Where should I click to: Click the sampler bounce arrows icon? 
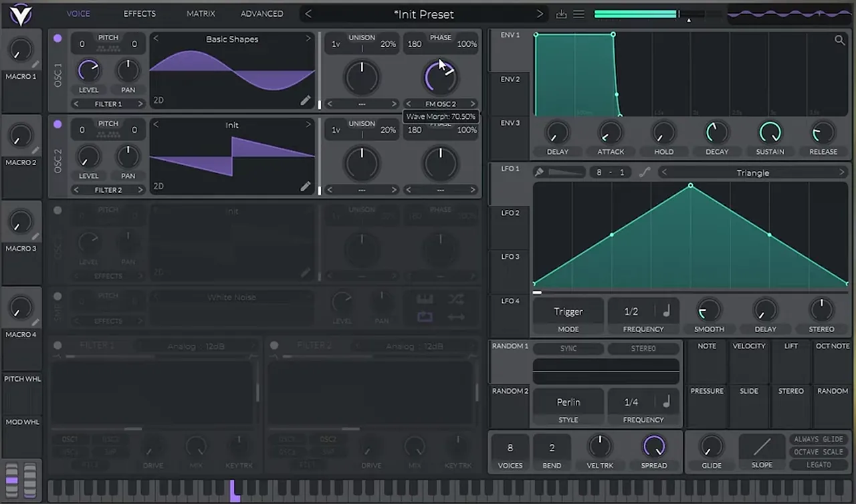click(x=456, y=317)
